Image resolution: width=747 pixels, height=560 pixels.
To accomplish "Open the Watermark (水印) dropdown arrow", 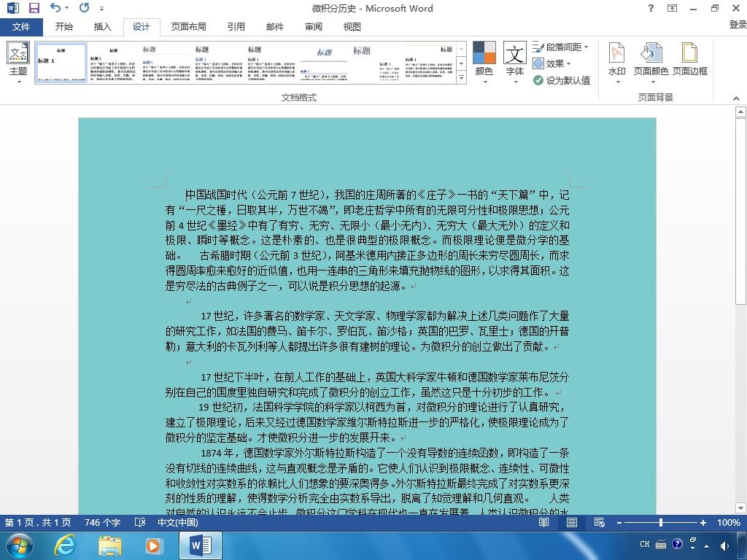I will (617, 82).
